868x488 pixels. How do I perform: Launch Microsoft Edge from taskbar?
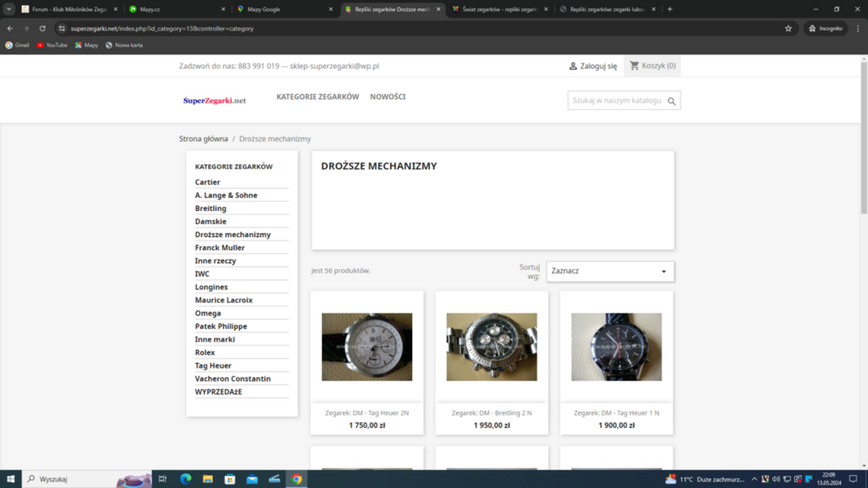[186, 478]
